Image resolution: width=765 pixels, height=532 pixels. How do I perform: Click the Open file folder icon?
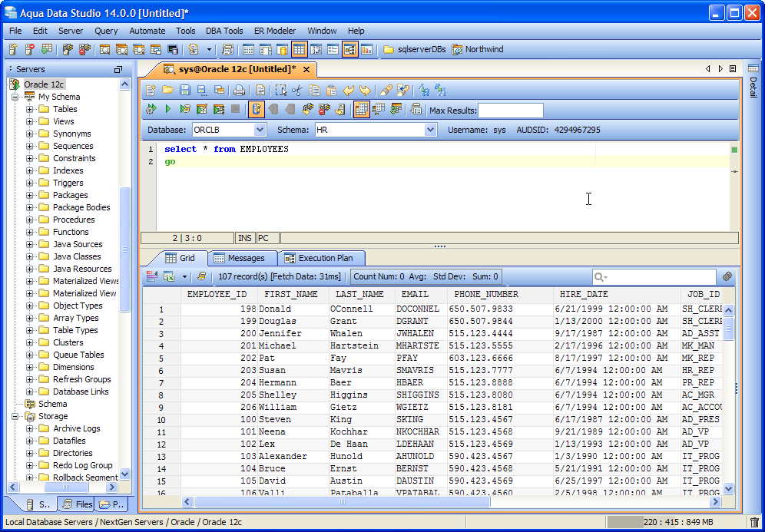pyautogui.click(x=168, y=91)
